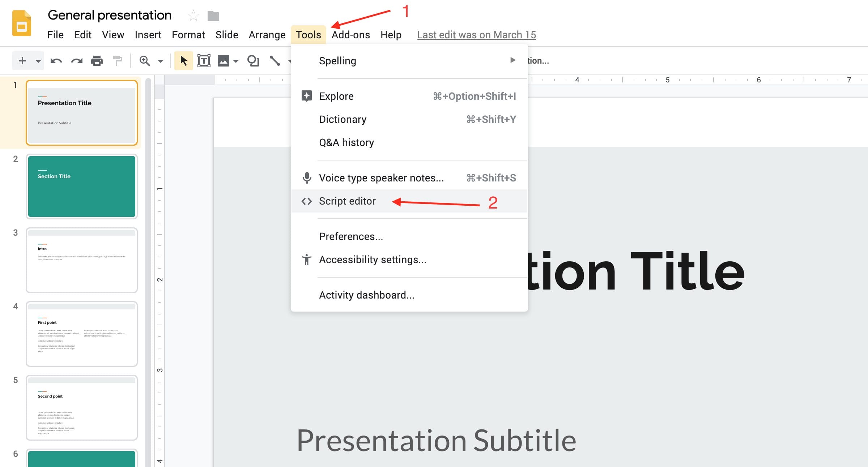Select the line tool
This screenshot has height=467, width=868.
[x=275, y=60]
